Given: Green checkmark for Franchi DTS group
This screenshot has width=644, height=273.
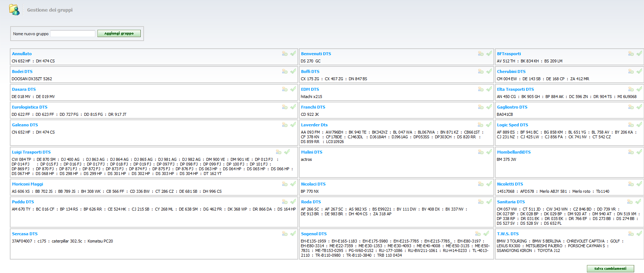Looking at the screenshot, I should (x=489, y=107).
